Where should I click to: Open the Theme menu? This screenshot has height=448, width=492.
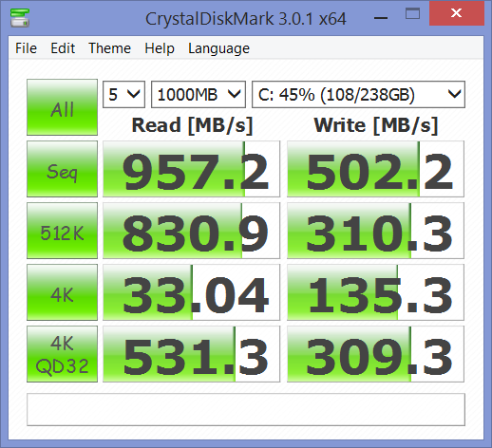tap(109, 48)
